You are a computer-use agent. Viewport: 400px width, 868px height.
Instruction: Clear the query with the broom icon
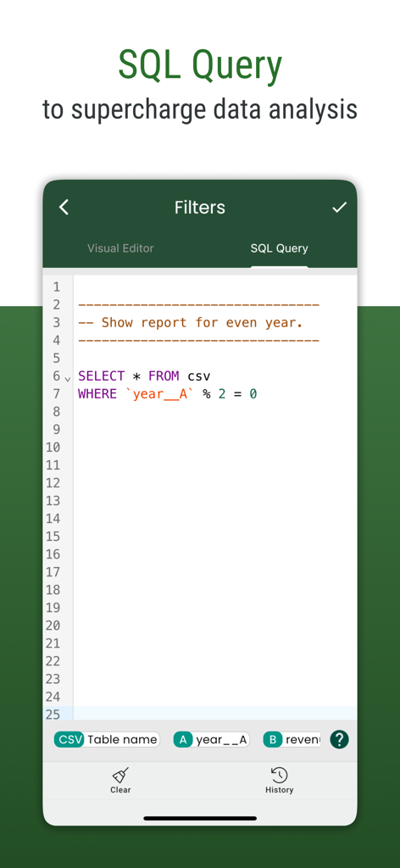pyautogui.click(x=120, y=781)
